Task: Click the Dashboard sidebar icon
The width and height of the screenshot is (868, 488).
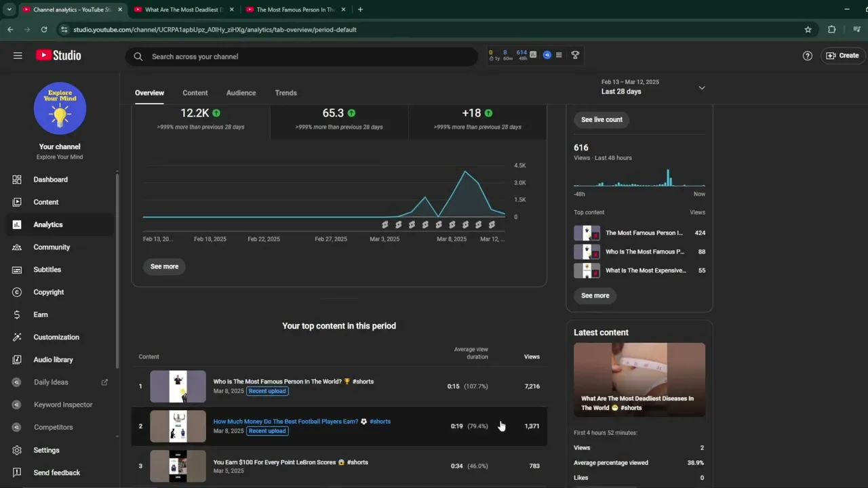Action: pos(17,180)
